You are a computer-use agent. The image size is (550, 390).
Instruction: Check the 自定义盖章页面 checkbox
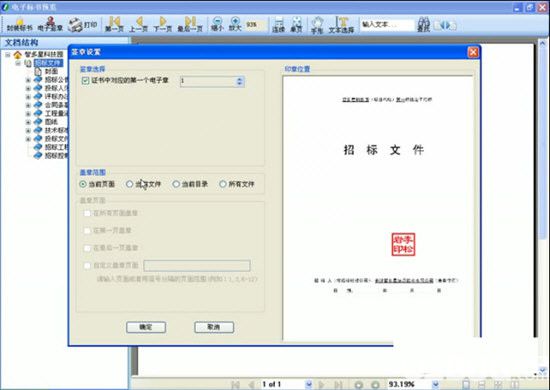(87, 265)
